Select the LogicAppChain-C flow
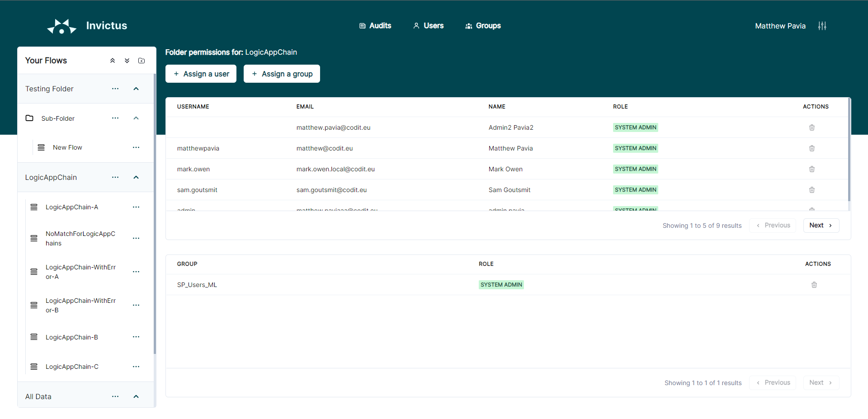This screenshot has height=419, width=868. click(72, 367)
